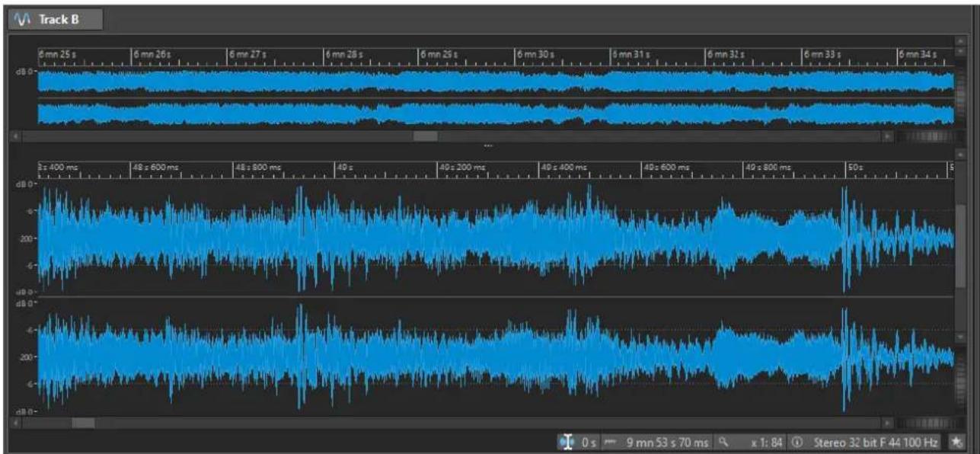The height and width of the screenshot is (454, 980).
Task: Click the magnifier zoom icon in status bar
Action: [723, 442]
